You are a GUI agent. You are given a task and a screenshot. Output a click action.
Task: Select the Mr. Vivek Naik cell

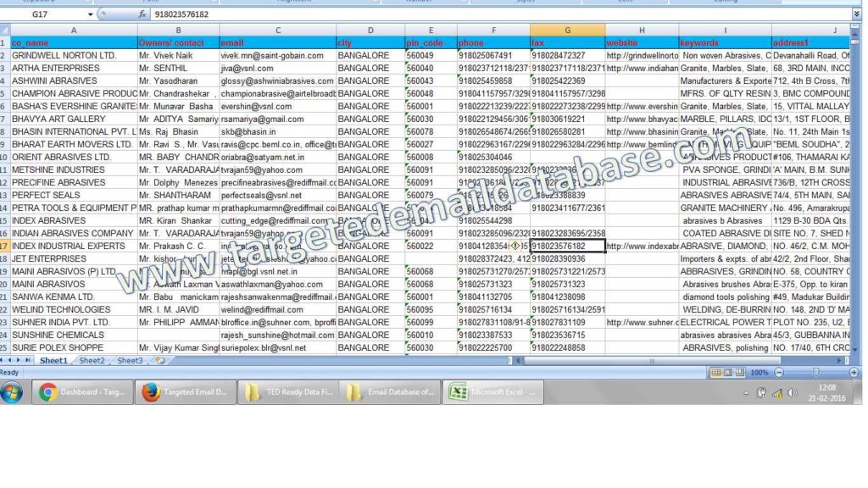[x=178, y=55]
